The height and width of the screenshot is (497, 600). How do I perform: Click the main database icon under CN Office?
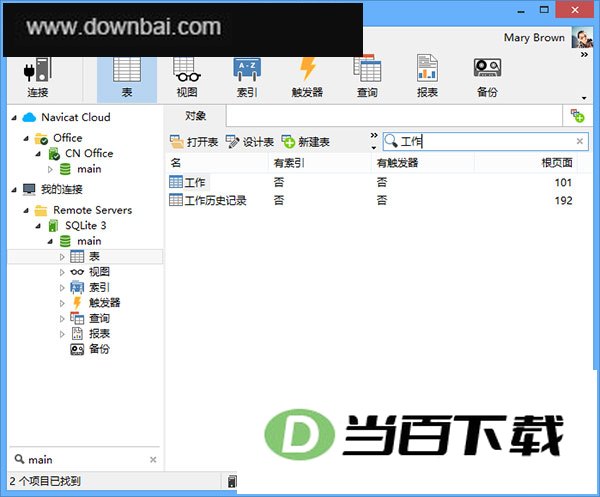[x=65, y=169]
